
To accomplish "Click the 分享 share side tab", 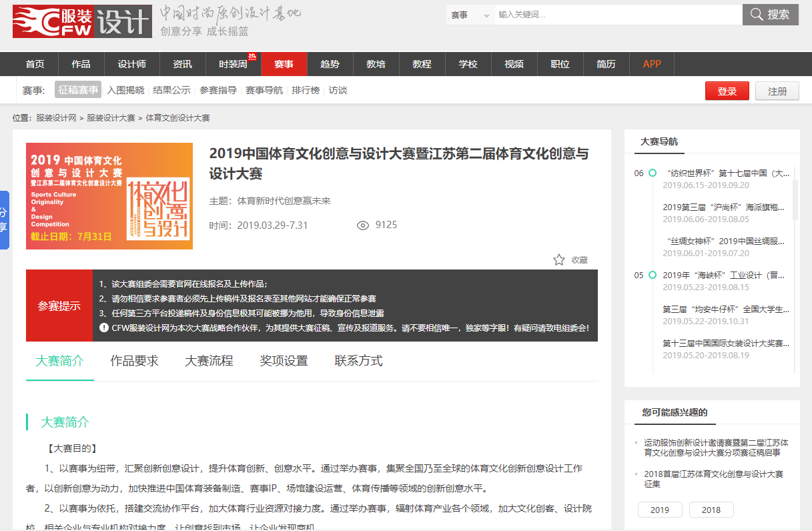I will tap(4, 220).
